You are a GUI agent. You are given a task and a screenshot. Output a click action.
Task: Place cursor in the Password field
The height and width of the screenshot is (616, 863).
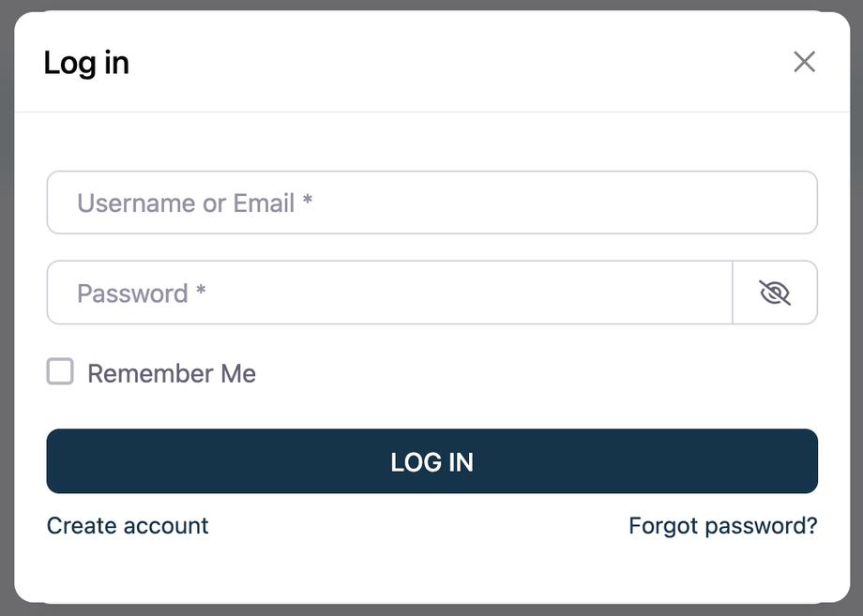(x=389, y=293)
